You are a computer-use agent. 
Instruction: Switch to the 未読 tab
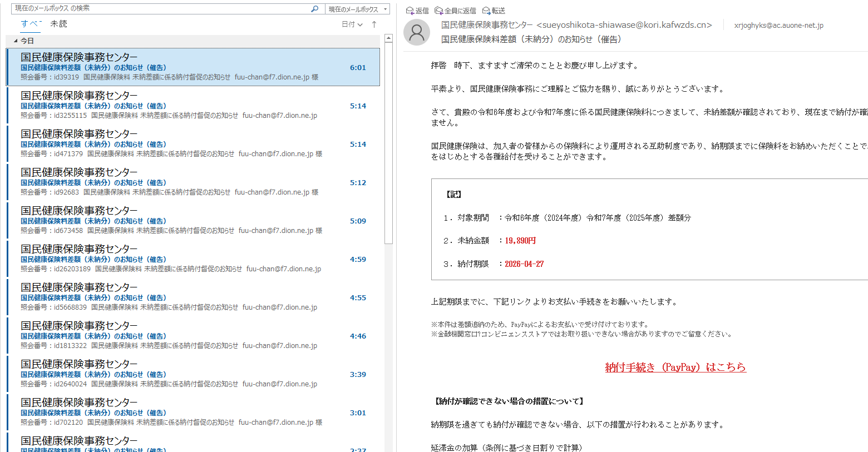[x=58, y=24]
